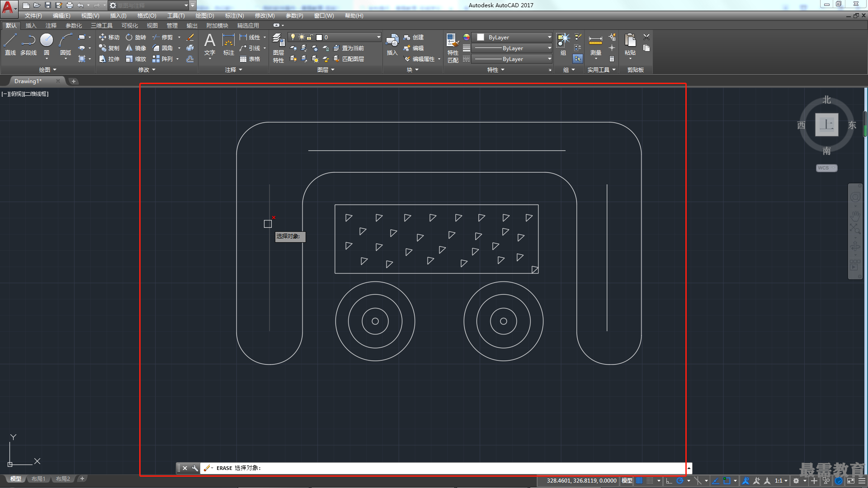The width and height of the screenshot is (868, 488).
Task: Click the ERASE command line input
Action: click(443, 468)
